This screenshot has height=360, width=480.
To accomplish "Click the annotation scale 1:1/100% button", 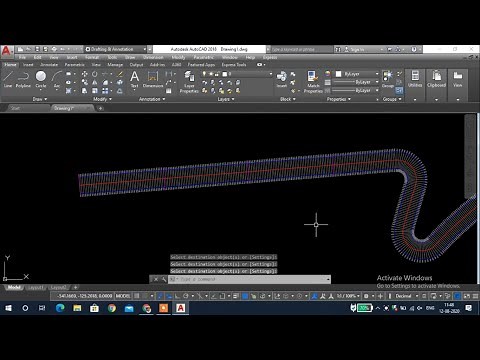I will click(347, 296).
